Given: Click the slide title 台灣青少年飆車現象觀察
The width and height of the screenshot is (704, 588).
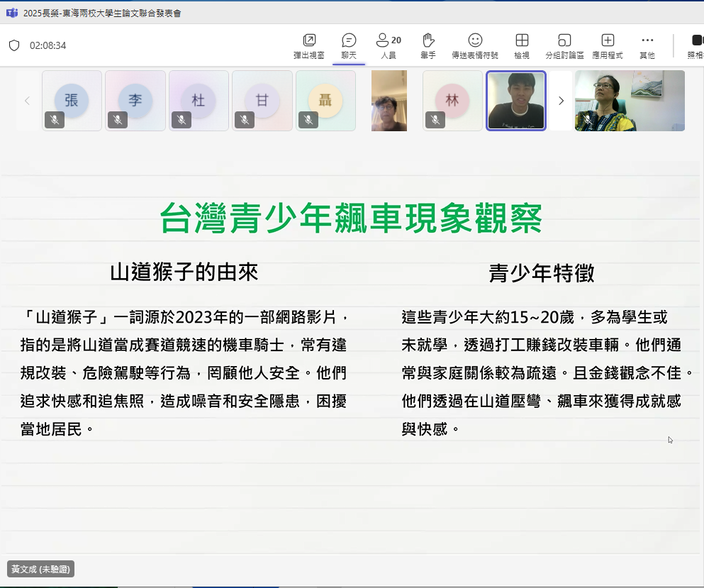Looking at the screenshot, I should 351,218.
